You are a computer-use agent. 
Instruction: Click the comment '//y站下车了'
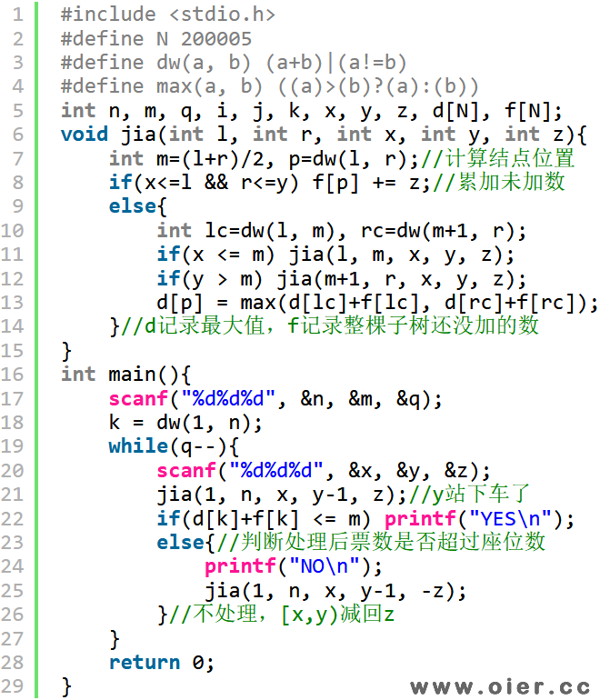click(469, 495)
